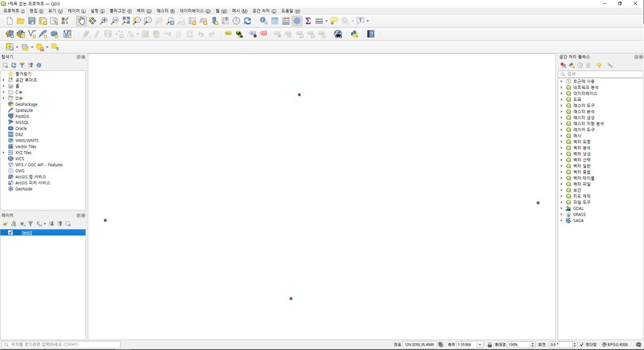
Task: Select the Zoom Out magnifier tool
Action: click(x=115, y=21)
